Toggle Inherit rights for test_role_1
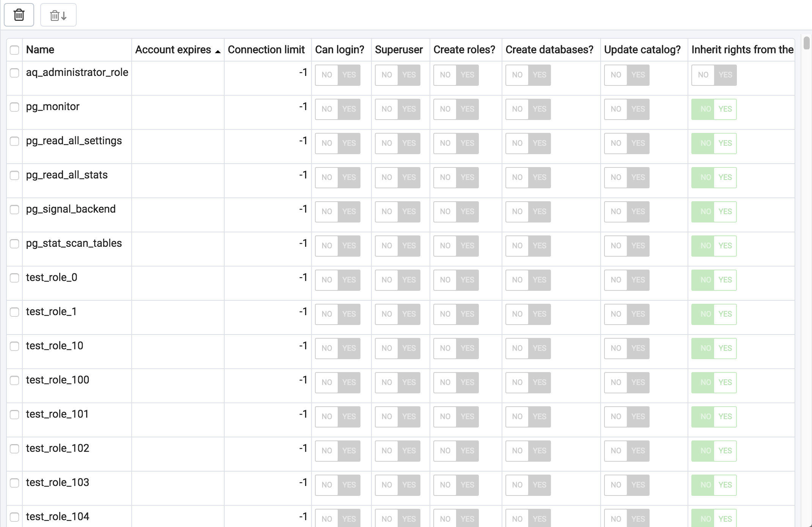 [x=714, y=314]
